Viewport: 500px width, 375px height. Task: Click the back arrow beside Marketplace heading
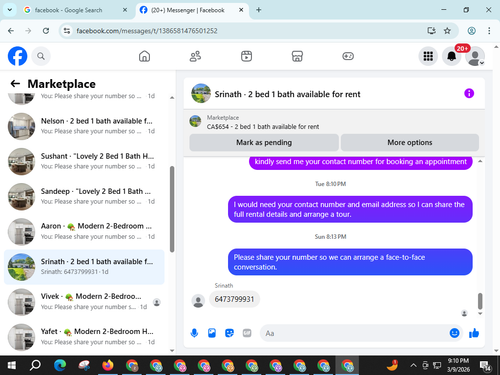15,83
